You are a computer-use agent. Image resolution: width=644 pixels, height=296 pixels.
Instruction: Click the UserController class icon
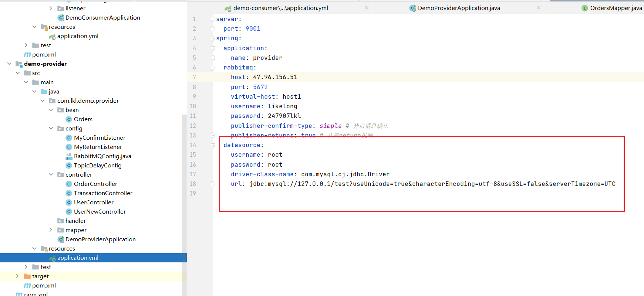[69, 203]
